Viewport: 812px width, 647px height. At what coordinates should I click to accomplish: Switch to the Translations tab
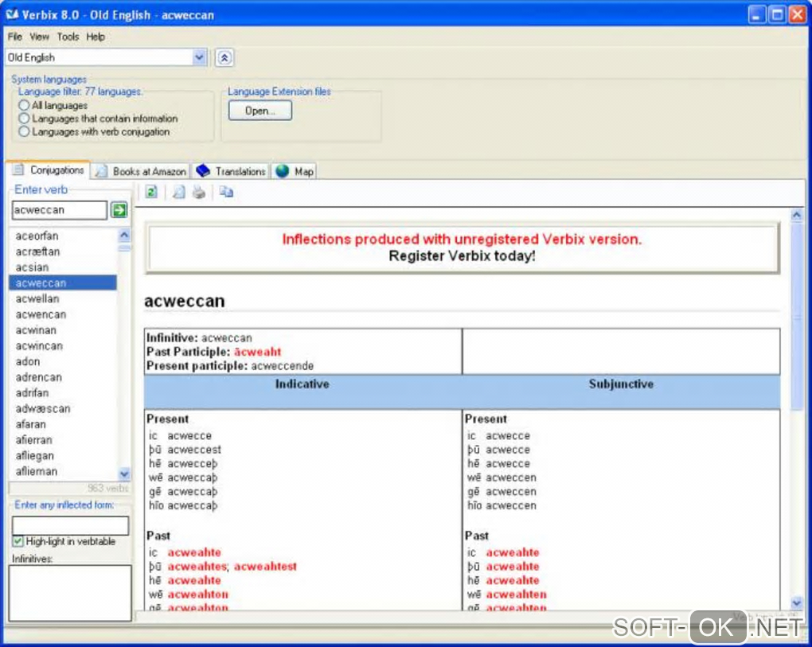click(230, 171)
